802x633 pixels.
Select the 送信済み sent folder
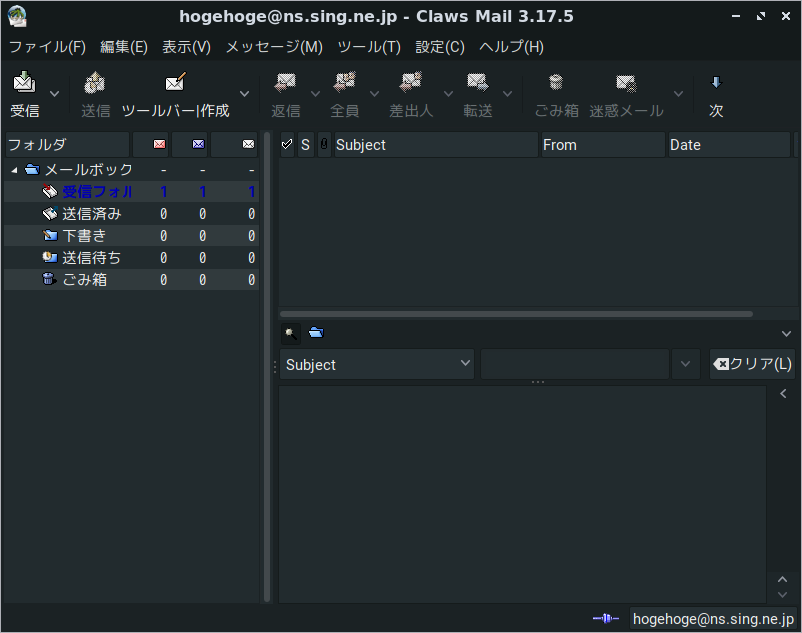131,214
